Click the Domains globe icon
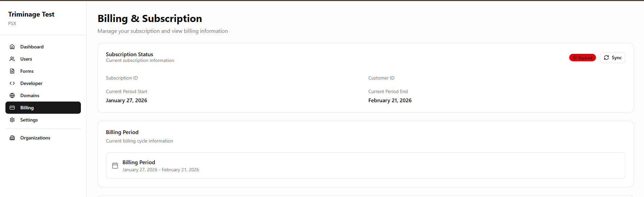644x197 pixels. (x=12, y=95)
